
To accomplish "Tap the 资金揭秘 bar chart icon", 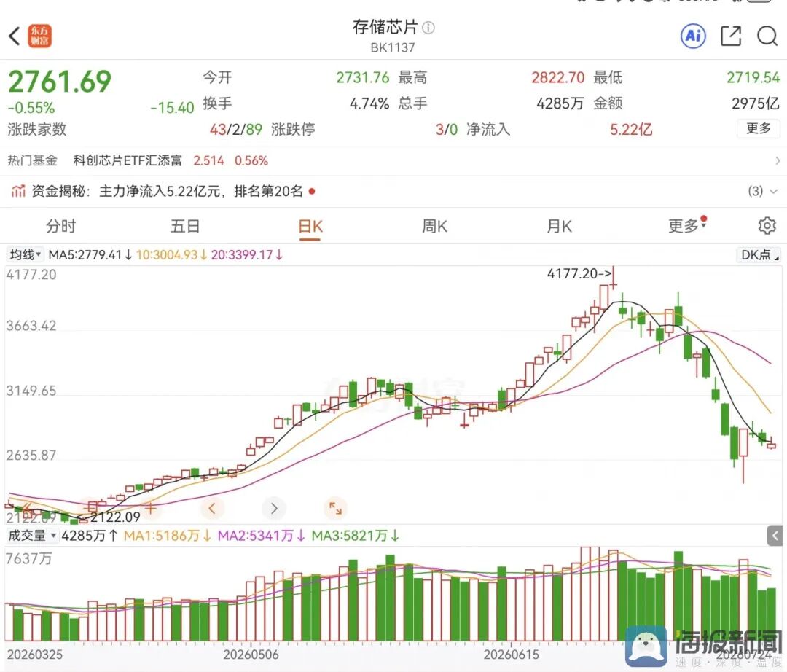I will (x=18, y=191).
